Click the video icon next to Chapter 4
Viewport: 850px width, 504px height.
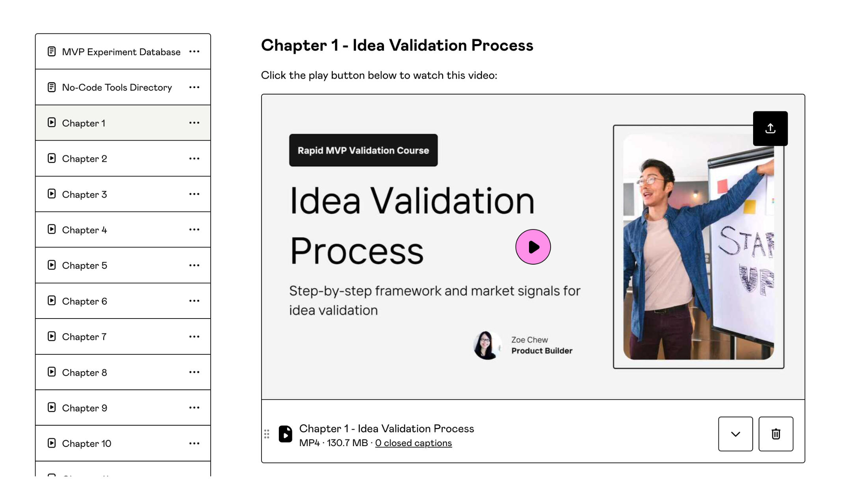point(52,230)
